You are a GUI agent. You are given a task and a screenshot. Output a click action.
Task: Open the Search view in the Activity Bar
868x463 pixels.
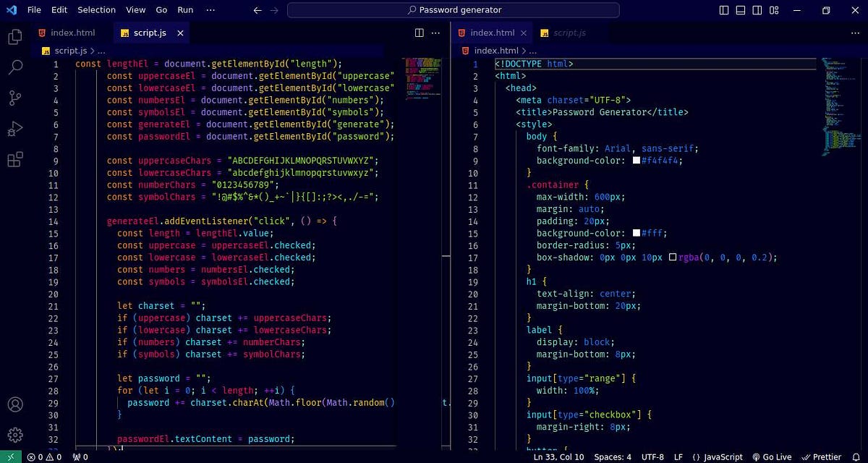point(14,67)
